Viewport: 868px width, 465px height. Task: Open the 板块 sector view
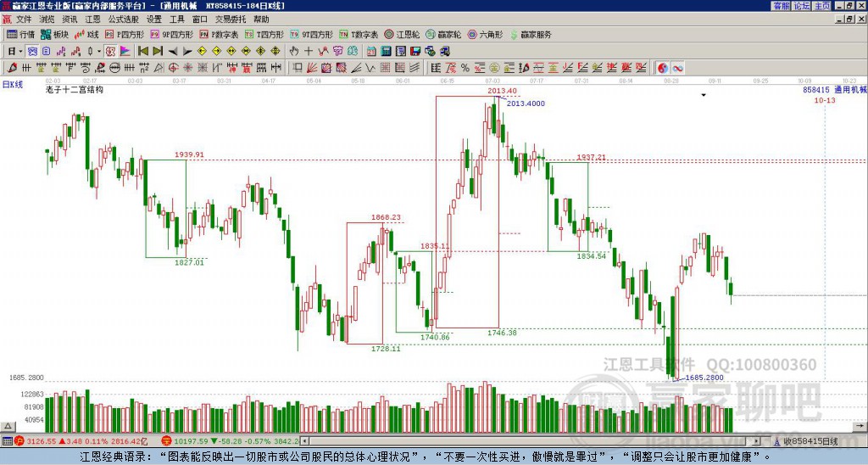(x=54, y=34)
